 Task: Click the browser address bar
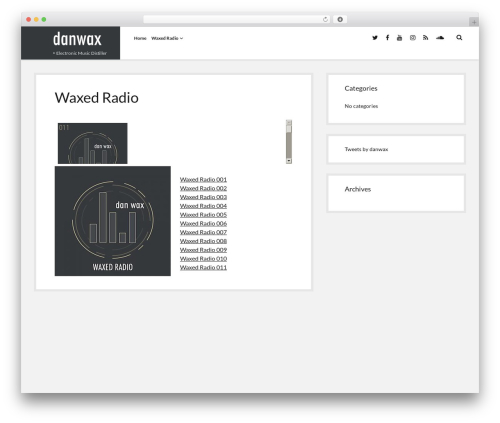click(x=236, y=20)
